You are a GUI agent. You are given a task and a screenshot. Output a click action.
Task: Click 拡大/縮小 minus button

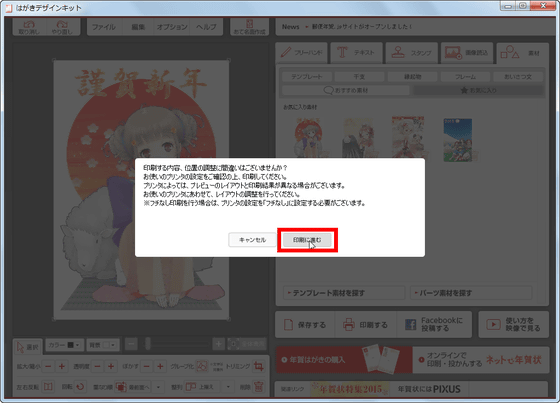click(48, 366)
